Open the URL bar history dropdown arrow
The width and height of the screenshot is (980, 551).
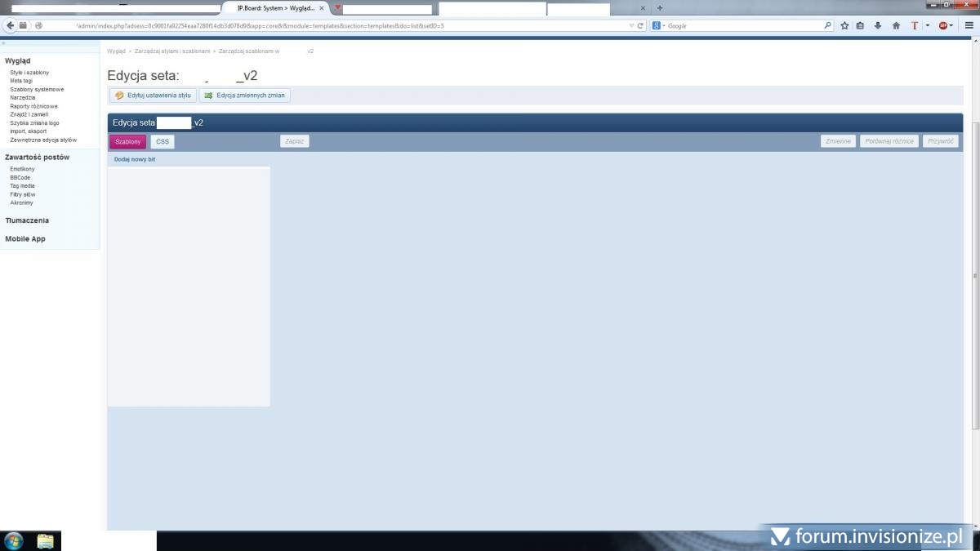(x=631, y=25)
